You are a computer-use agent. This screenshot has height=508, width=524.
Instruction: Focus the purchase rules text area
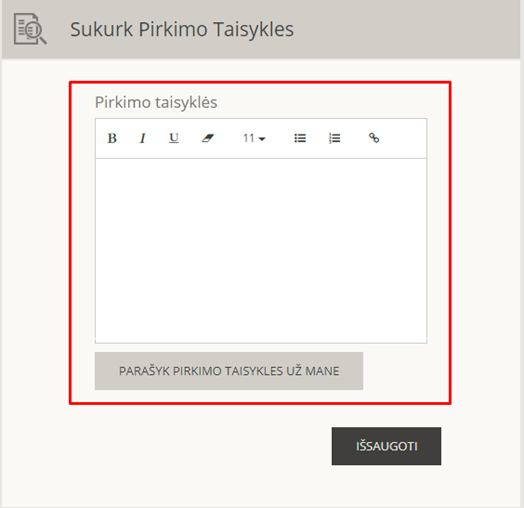click(261, 250)
